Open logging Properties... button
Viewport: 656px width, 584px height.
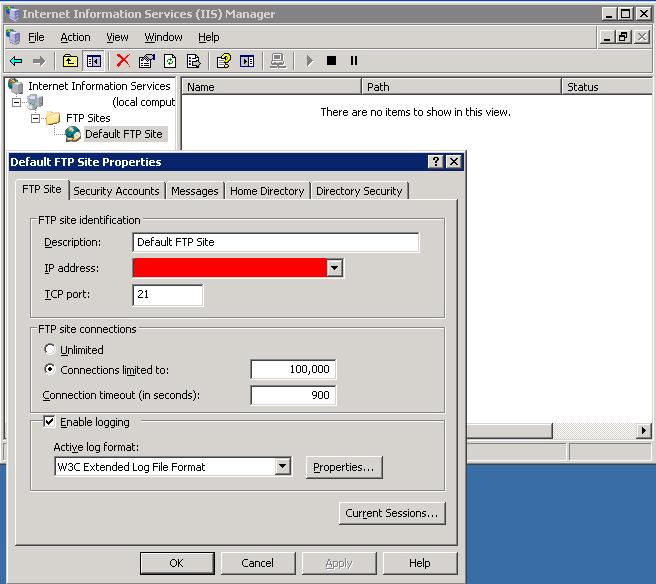pyautogui.click(x=344, y=467)
